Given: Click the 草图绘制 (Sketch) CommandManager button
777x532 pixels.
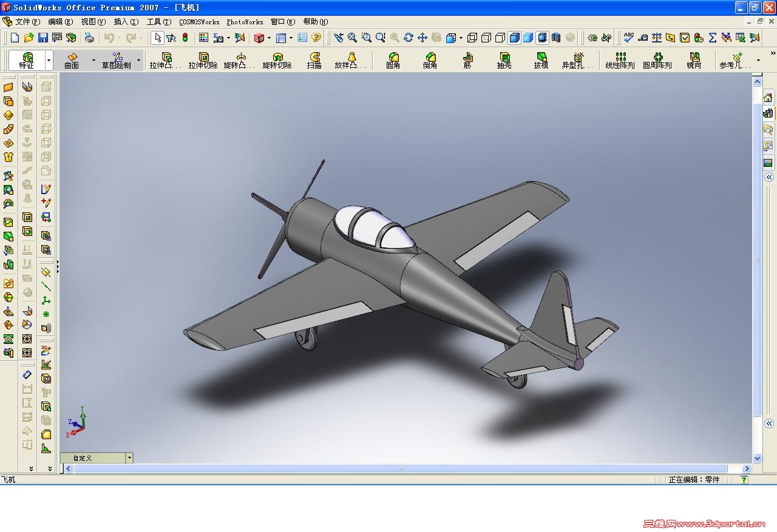Looking at the screenshot, I should [117, 60].
